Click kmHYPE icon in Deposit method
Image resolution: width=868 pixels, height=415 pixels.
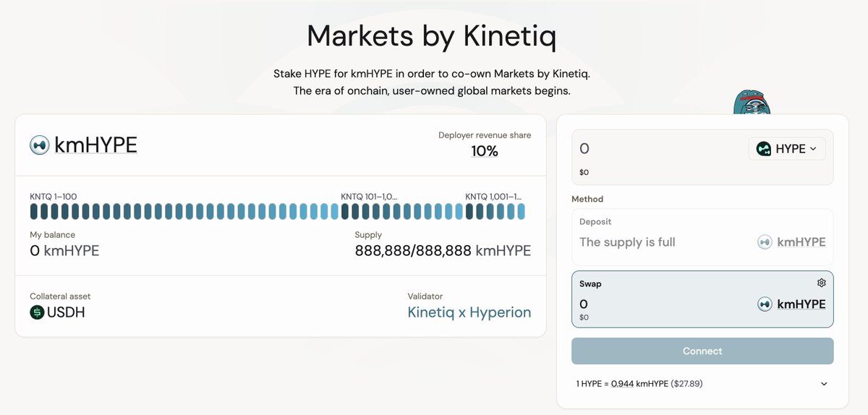coord(765,242)
